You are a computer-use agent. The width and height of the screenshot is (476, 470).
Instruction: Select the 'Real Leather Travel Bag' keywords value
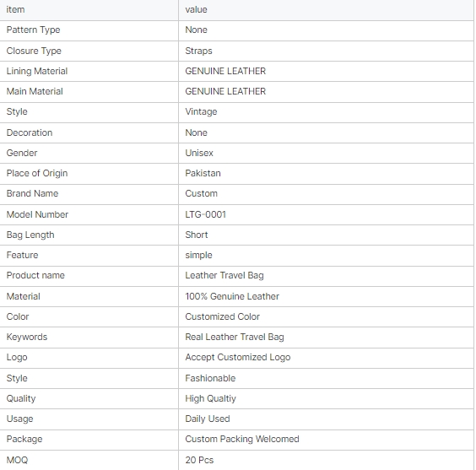235,338
